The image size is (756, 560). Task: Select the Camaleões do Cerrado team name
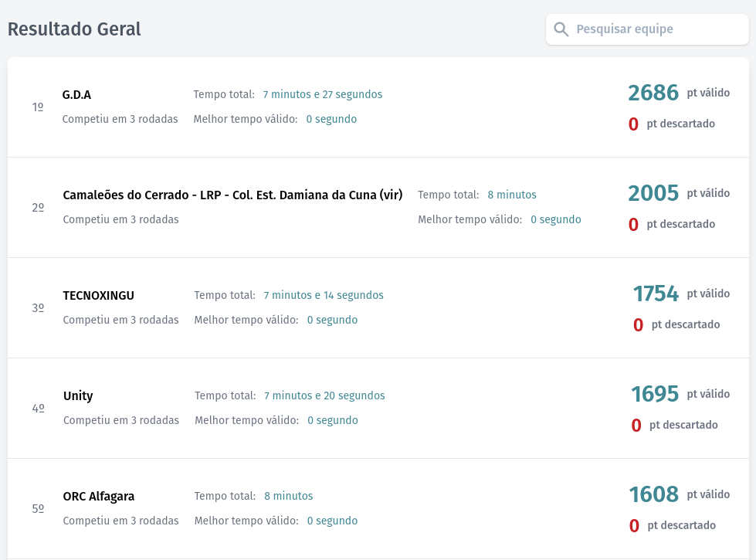pos(232,195)
